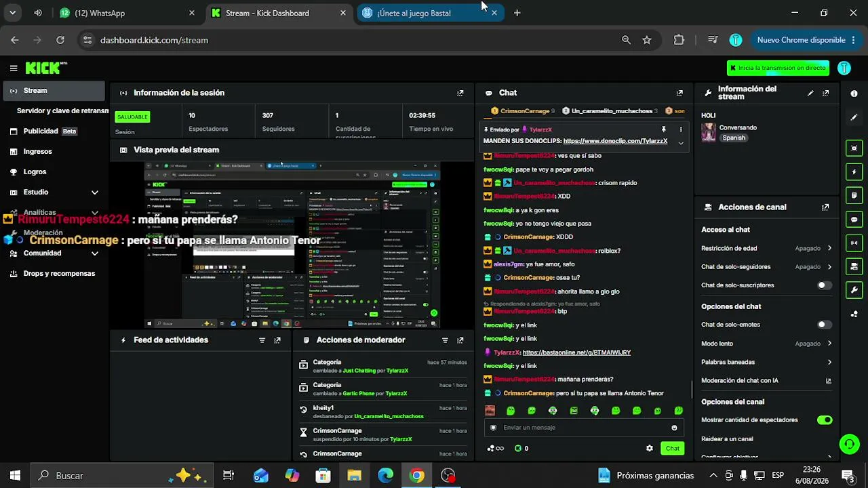Open Moderación del chat con IA external link
Viewport: 868px width, 488px height.
[x=829, y=381]
